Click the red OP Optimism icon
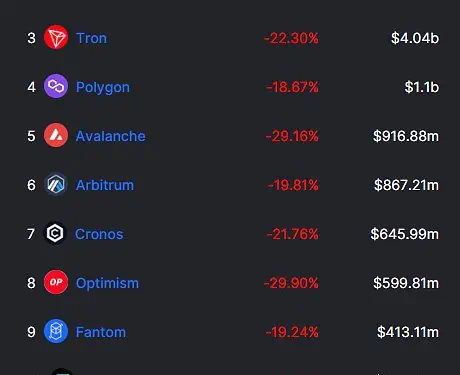The width and height of the screenshot is (460, 375). [x=56, y=282]
